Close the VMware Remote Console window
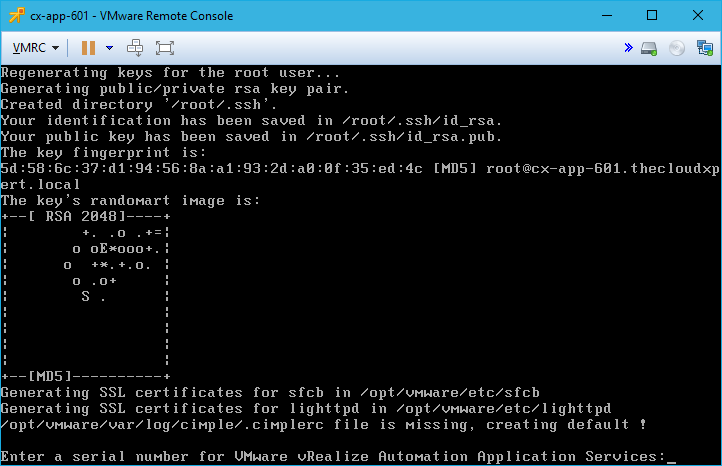Viewport: 722px width, 466px height. point(698,15)
